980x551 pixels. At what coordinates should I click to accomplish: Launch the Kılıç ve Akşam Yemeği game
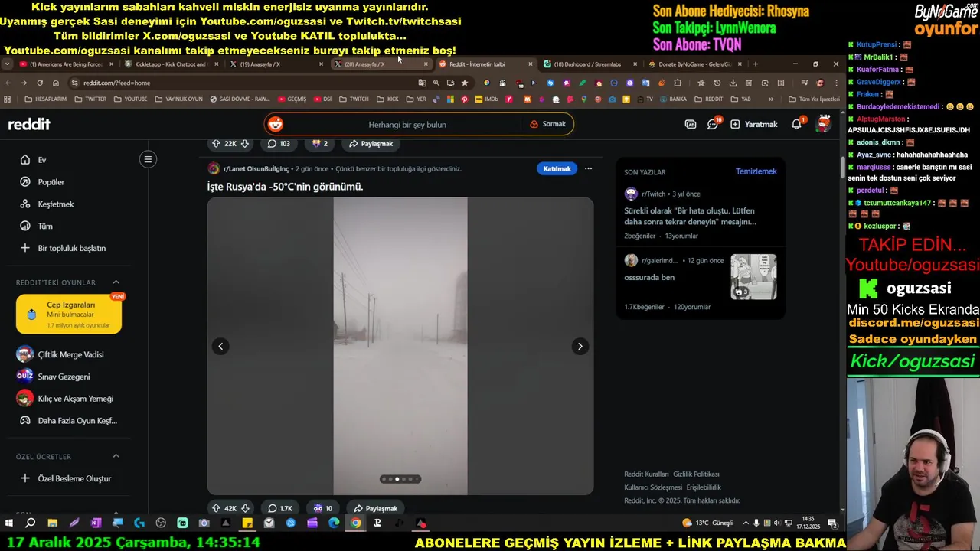(75, 399)
